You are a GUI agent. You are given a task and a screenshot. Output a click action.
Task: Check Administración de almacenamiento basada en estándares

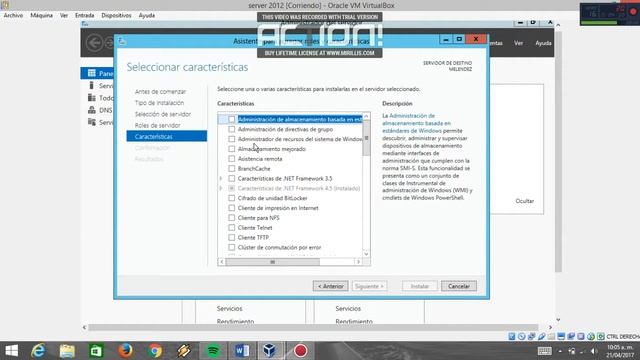[231, 119]
